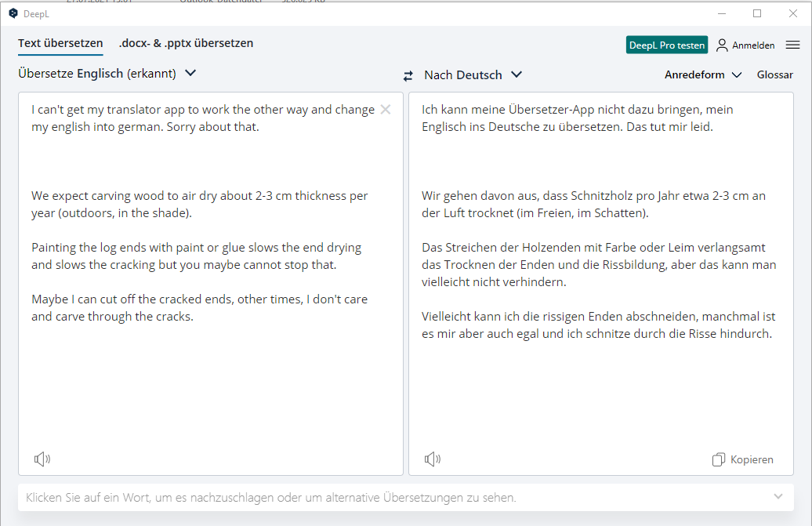Close the DeepL window

click(793, 13)
